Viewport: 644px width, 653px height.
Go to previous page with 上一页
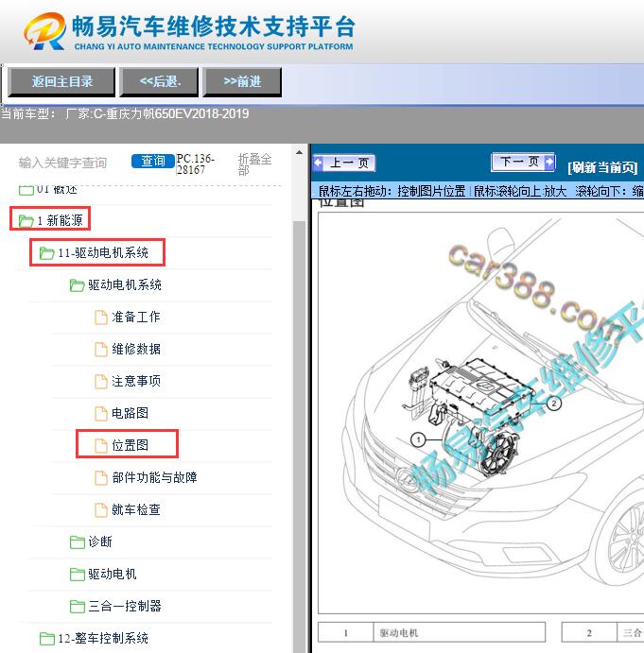pyautogui.click(x=344, y=163)
